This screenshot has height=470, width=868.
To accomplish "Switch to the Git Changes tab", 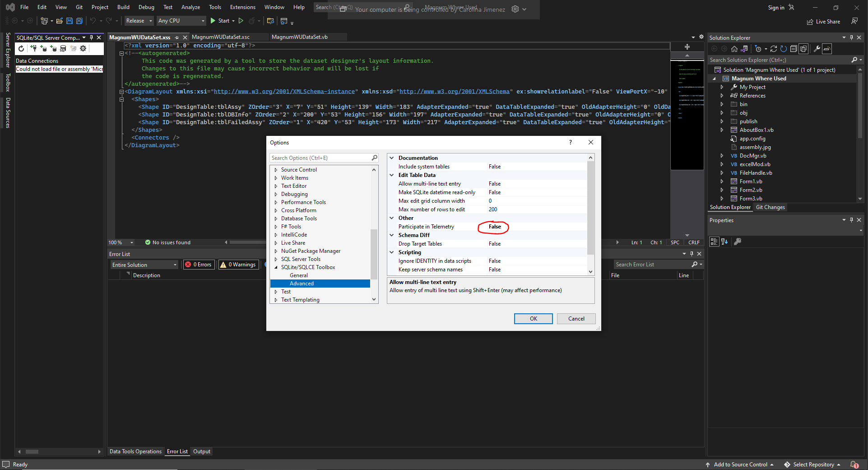I will [x=770, y=207].
